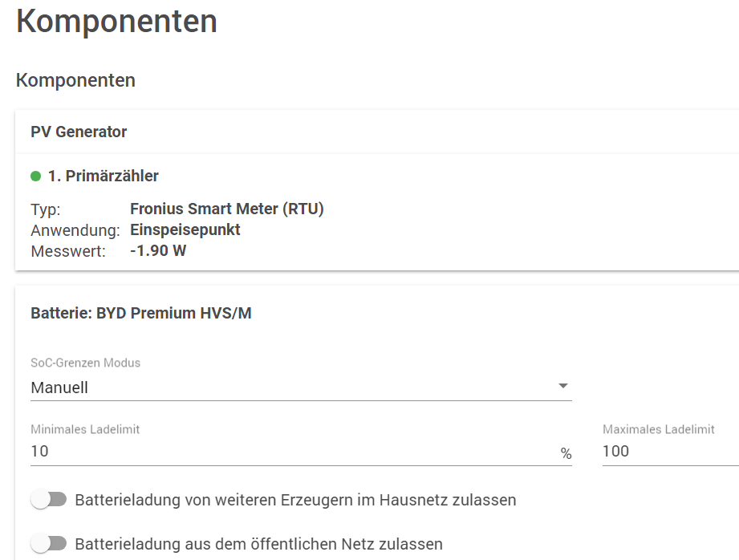Select the 1. Primärzähler heading
Image resolution: width=739 pixels, height=560 pixels.
pyautogui.click(x=103, y=176)
